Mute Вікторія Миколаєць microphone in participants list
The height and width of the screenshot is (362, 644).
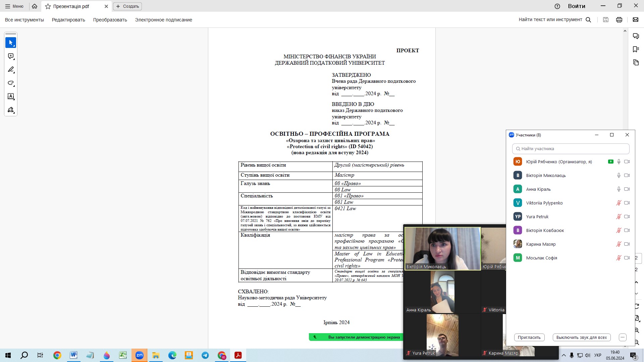coord(619,175)
